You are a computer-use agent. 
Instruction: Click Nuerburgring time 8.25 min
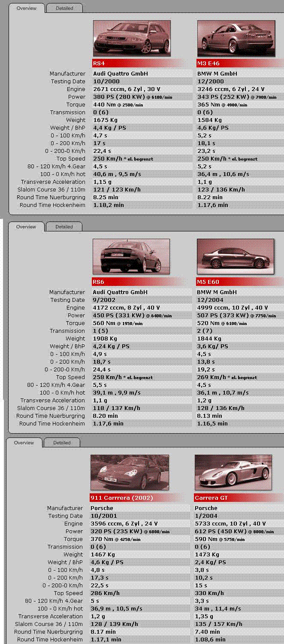(106, 197)
